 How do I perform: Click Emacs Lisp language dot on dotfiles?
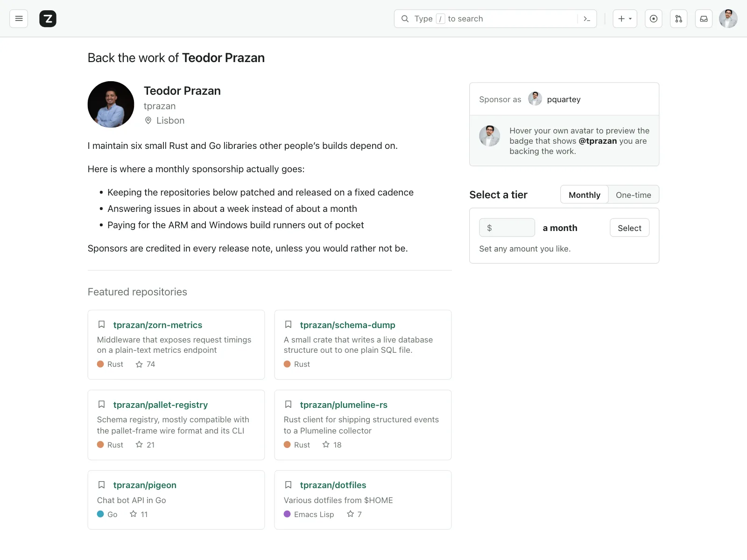pos(287,514)
